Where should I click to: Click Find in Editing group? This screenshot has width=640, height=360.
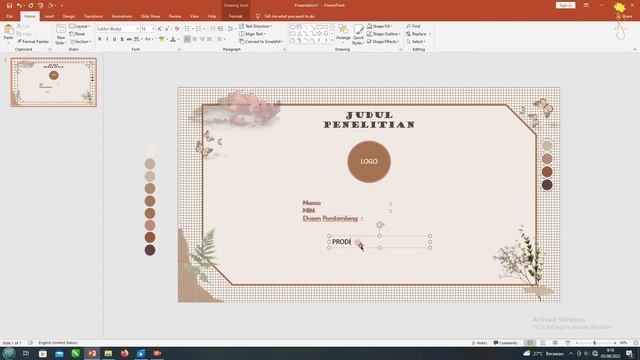pos(413,26)
